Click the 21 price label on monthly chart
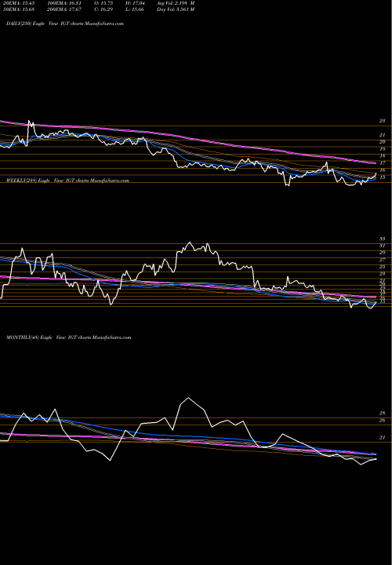This screenshot has height=565, width=392. pyautogui.click(x=383, y=438)
